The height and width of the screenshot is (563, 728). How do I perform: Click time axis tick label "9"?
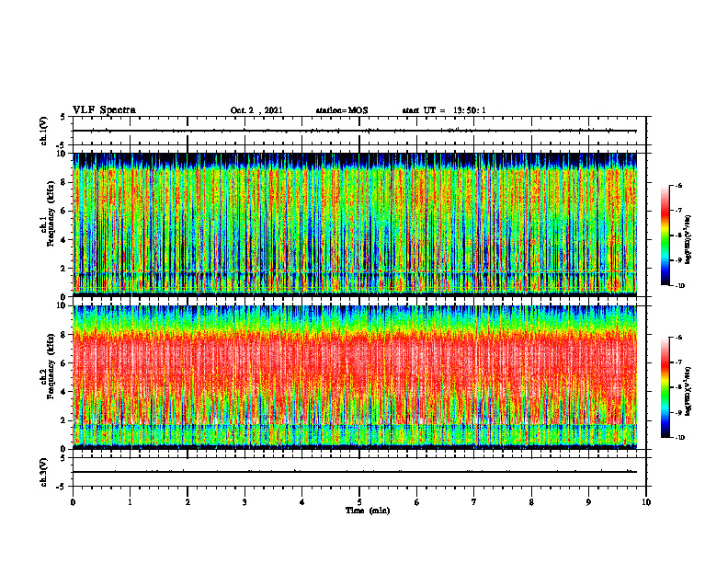(x=588, y=502)
